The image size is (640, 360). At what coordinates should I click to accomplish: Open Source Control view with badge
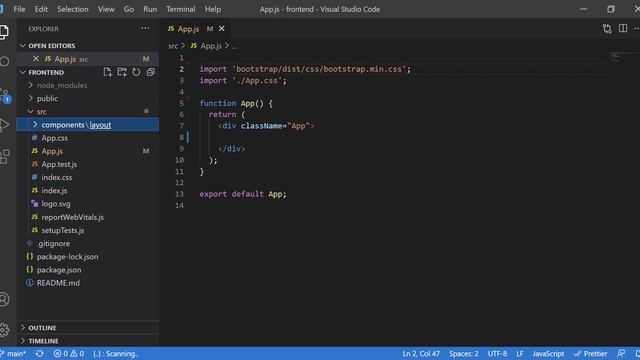coord(5,96)
